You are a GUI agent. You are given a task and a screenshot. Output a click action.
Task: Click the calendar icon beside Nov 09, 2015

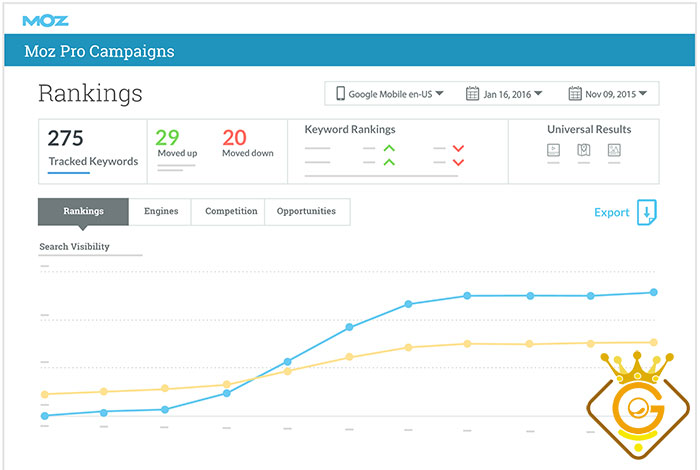coord(575,93)
